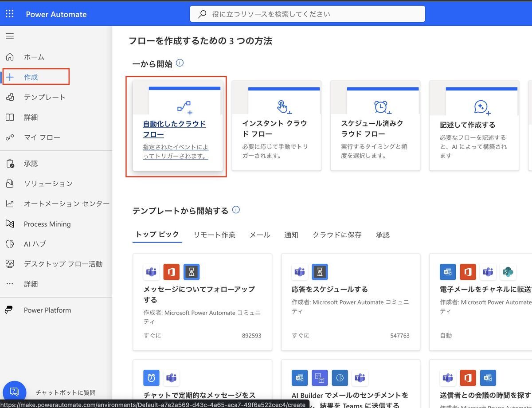Click the デスクトップ フロー活動 monitor icon
The image size is (532, 408).
[10, 264]
